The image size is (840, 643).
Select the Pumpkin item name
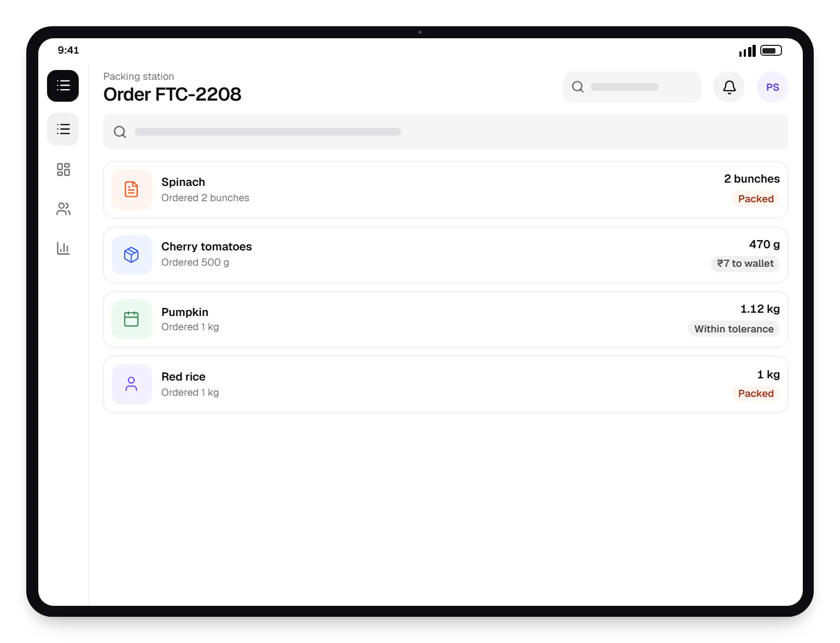point(185,312)
